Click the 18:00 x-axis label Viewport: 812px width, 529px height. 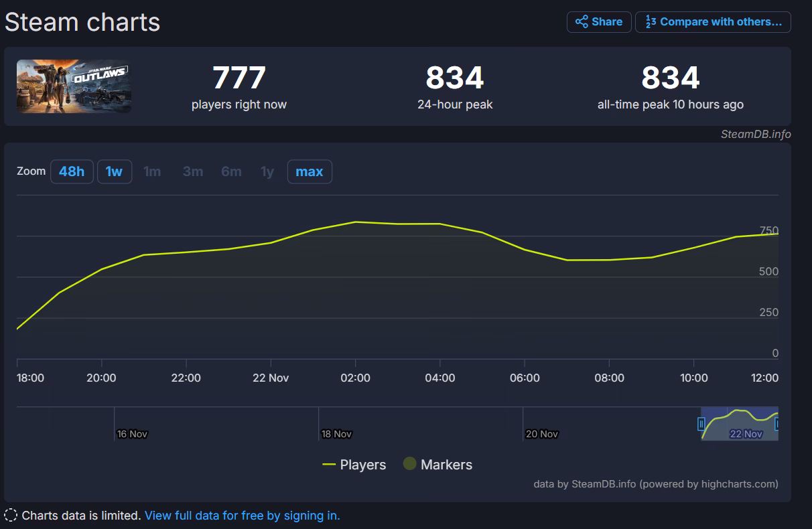coord(30,378)
